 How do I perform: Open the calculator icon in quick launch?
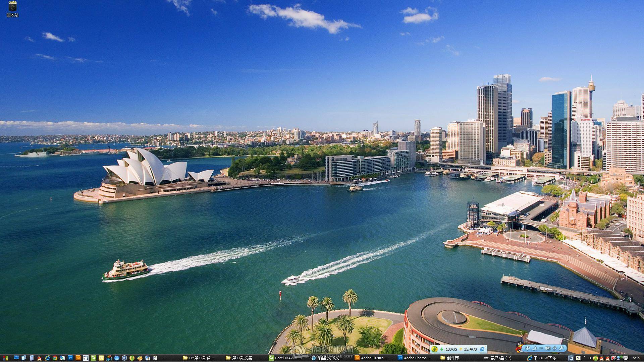tap(32, 358)
